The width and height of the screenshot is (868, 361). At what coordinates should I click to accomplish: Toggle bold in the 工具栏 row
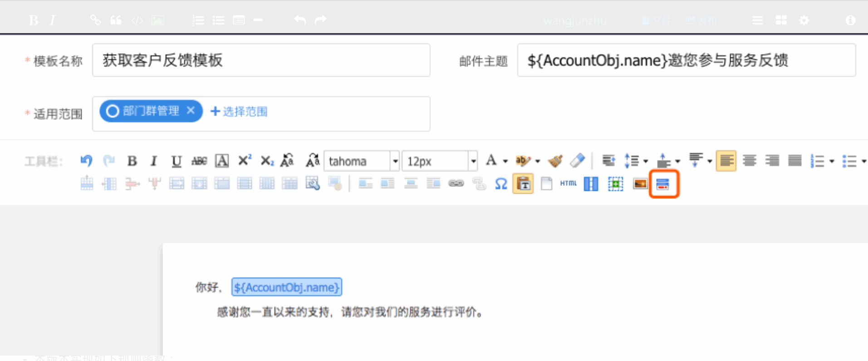[132, 161]
